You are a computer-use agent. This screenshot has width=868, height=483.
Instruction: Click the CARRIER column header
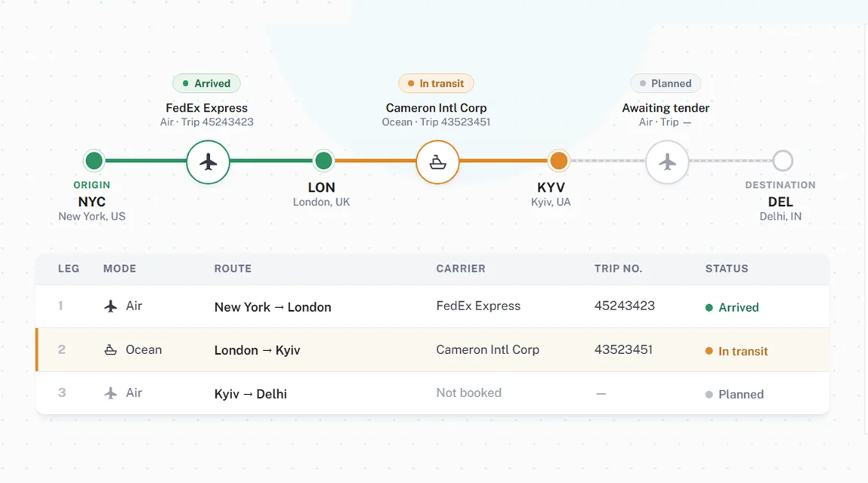pyautogui.click(x=461, y=269)
